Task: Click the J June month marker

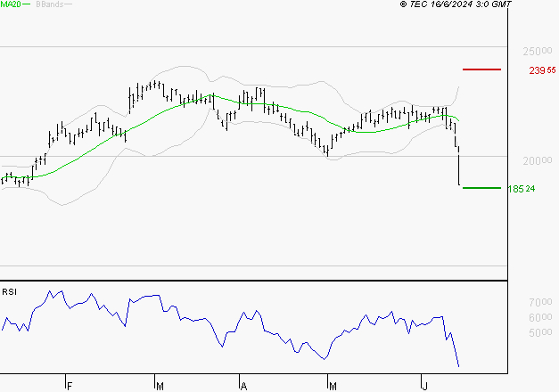Action: pyautogui.click(x=424, y=386)
